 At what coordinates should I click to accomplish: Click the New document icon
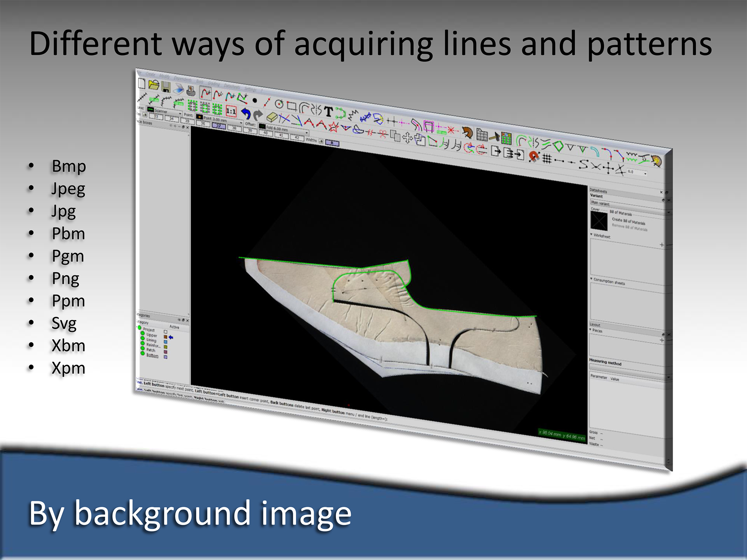[x=142, y=83]
